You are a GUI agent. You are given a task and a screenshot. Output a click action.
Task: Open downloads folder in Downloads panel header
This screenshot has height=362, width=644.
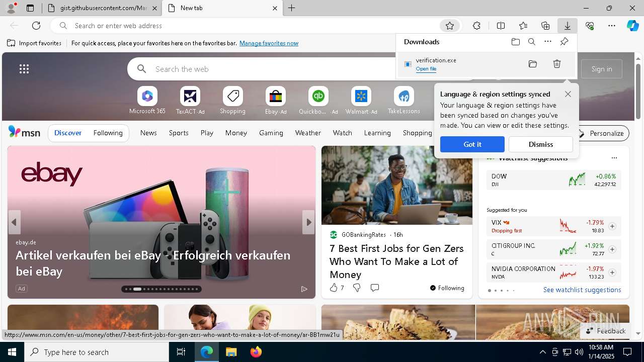point(516,42)
